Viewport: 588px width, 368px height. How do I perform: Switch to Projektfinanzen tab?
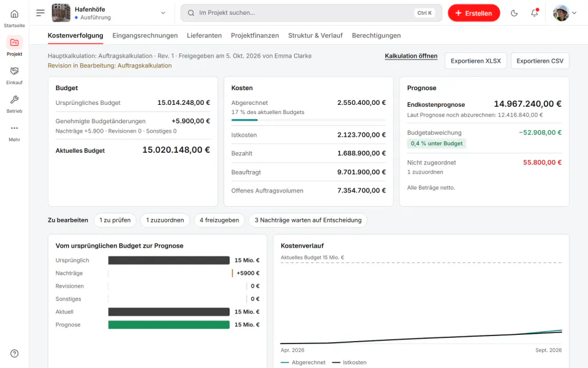[255, 36]
